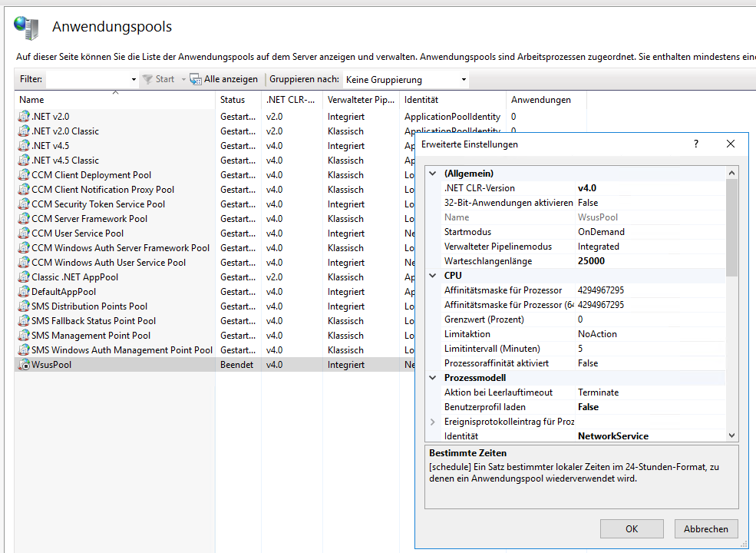Screen dimensions: 756x553
Task: Click the Start filter funnel icon
Action: pos(147,79)
